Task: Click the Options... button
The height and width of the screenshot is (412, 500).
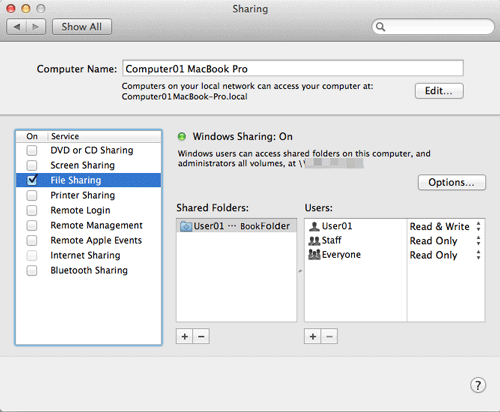Action: [452, 182]
